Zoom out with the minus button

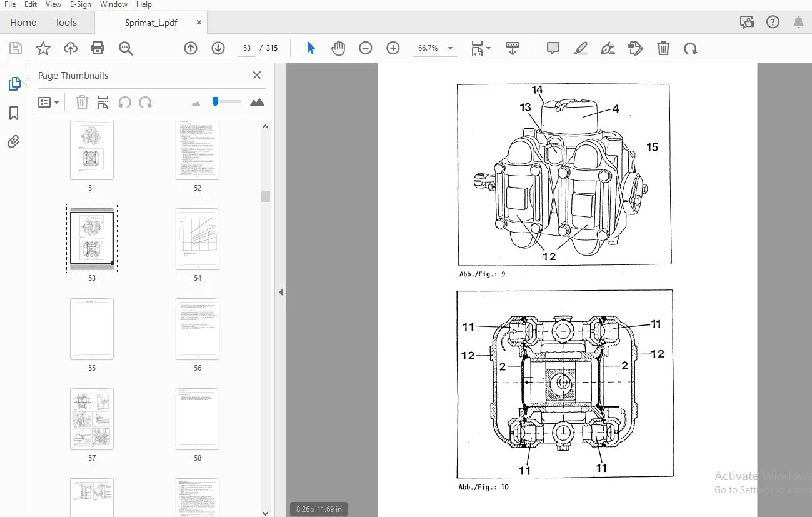coord(366,48)
